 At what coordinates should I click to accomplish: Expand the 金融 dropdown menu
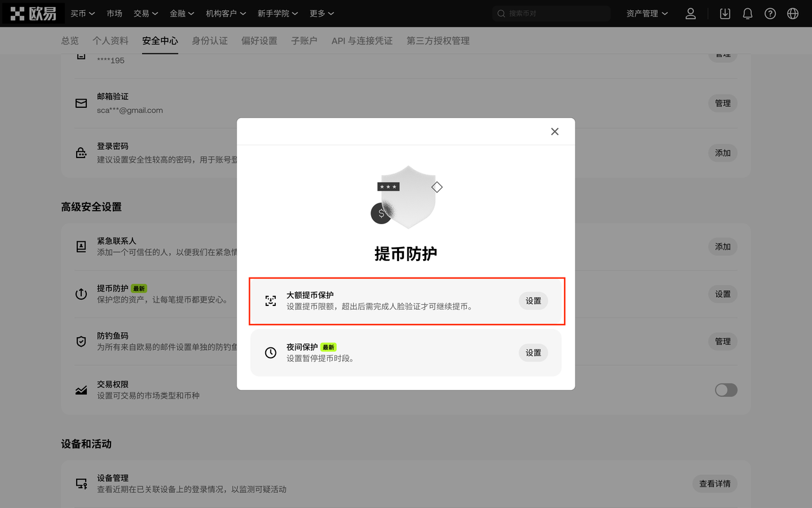tap(182, 13)
